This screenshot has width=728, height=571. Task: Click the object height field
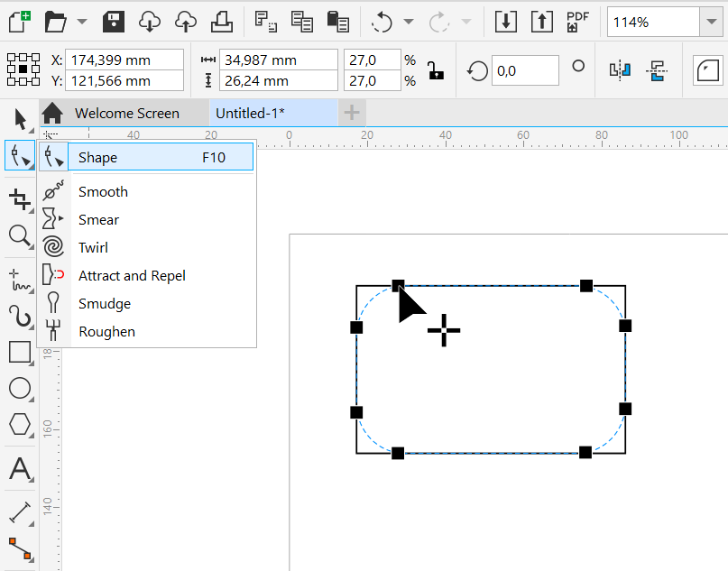279,81
